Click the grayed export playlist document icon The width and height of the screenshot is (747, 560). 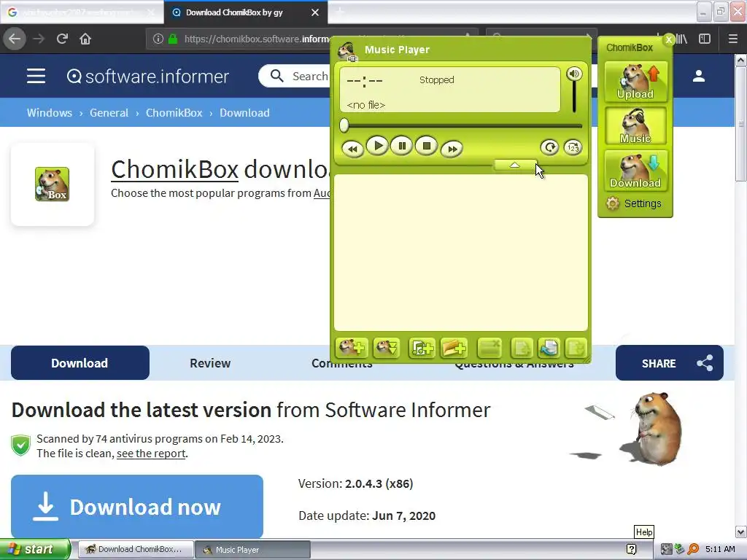pyautogui.click(x=521, y=348)
